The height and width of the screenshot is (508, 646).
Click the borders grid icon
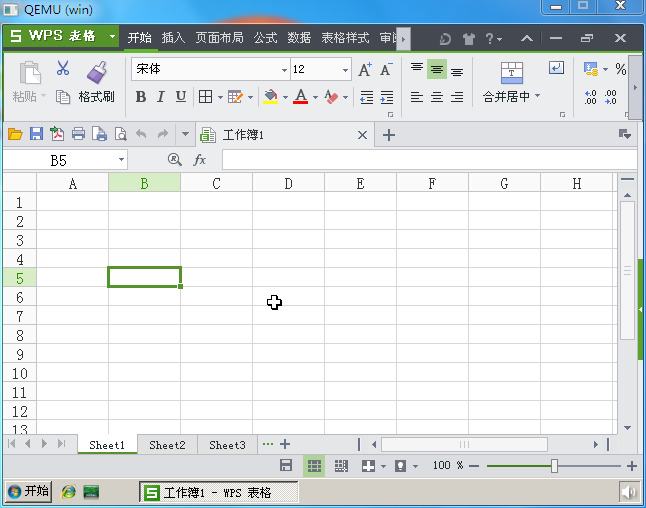point(205,97)
